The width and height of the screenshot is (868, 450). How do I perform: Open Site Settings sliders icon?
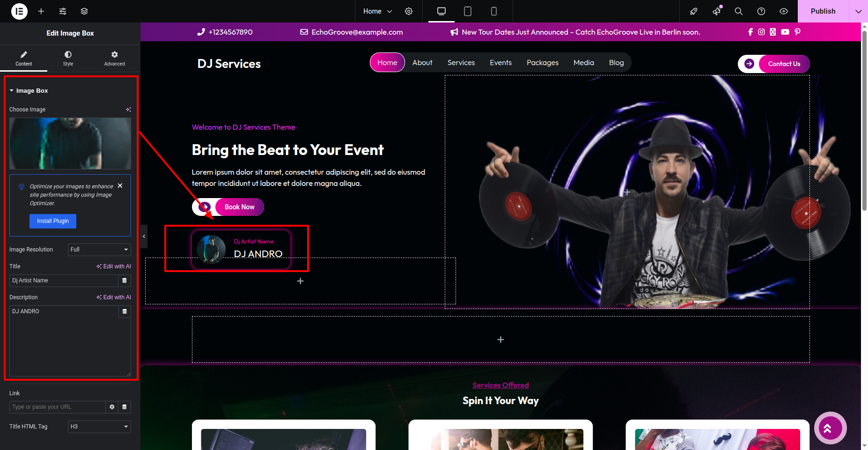click(x=63, y=11)
